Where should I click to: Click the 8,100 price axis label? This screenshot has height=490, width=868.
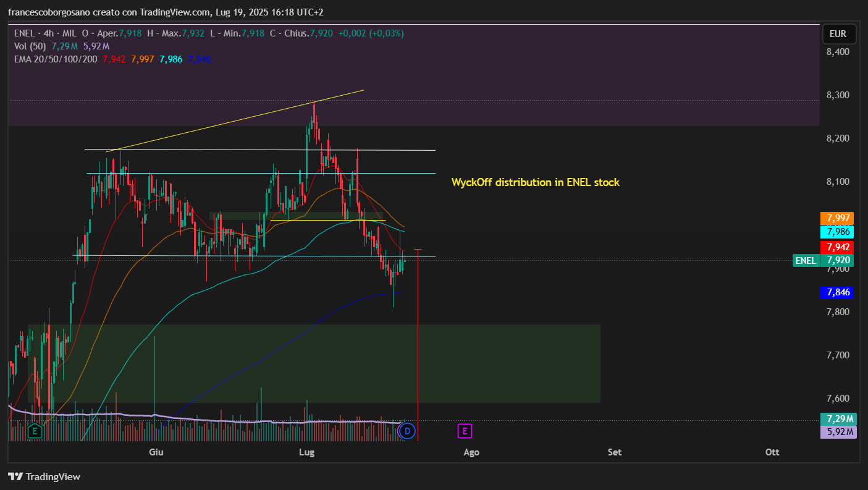838,182
